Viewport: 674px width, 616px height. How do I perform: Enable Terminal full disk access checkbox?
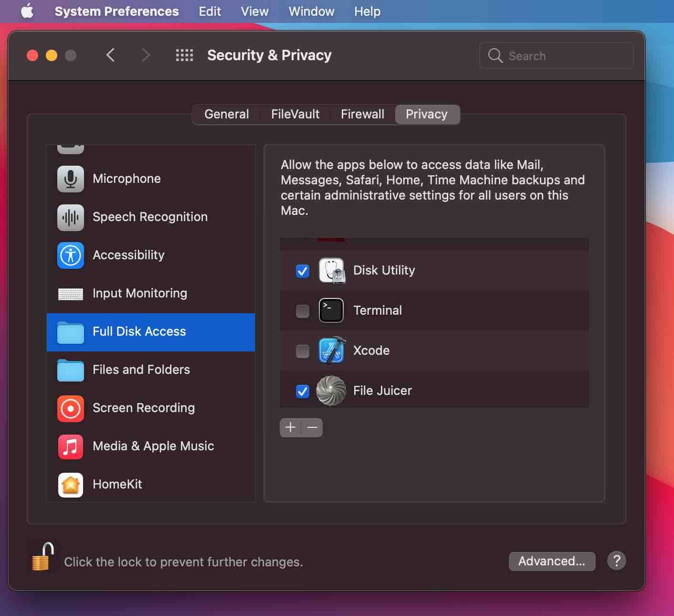tap(303, 311)
